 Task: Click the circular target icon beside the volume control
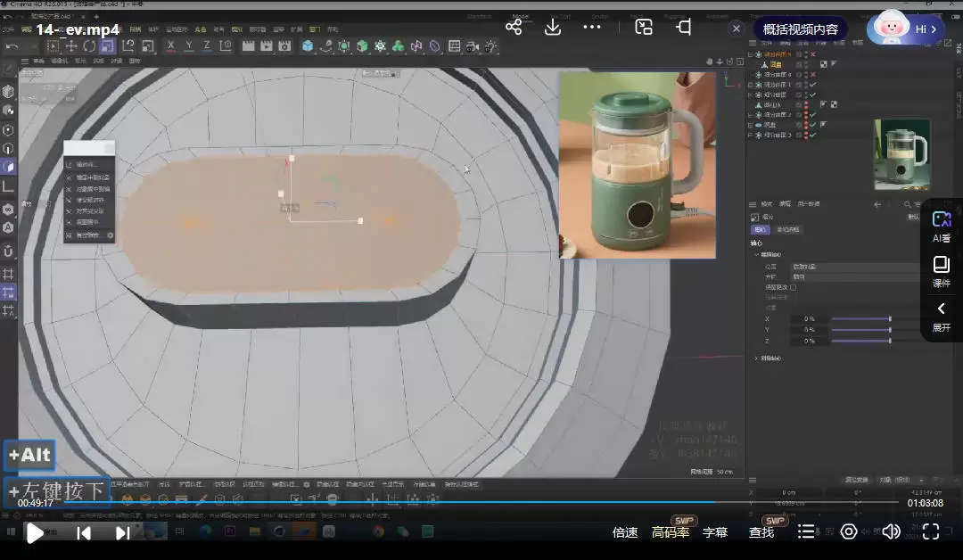[x=849, y=531]
